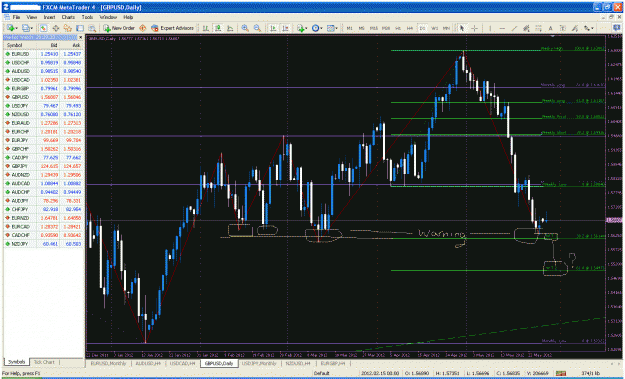Screen dimensions: 625x379
Task: Expand the arrows tool dropdown arrow
Action: click(x=592, y=28)
